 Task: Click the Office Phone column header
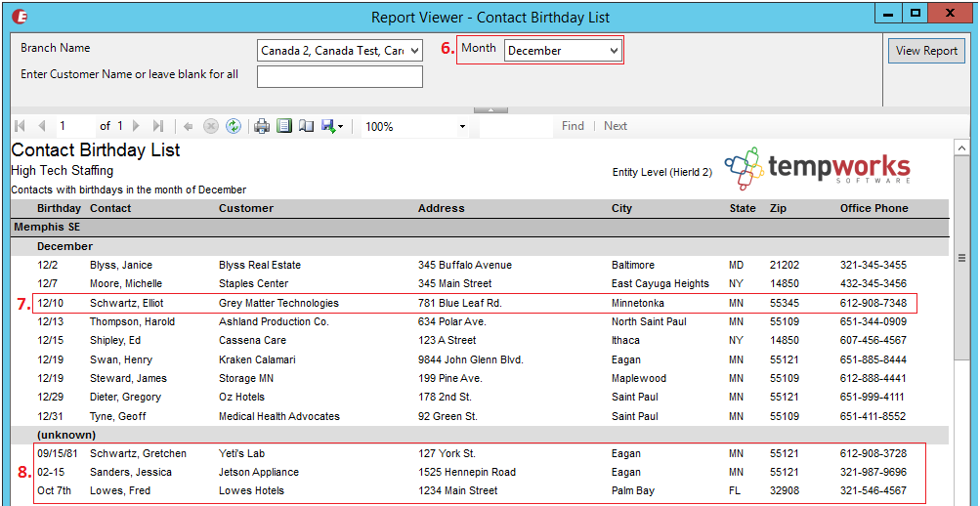coord(873,208)
